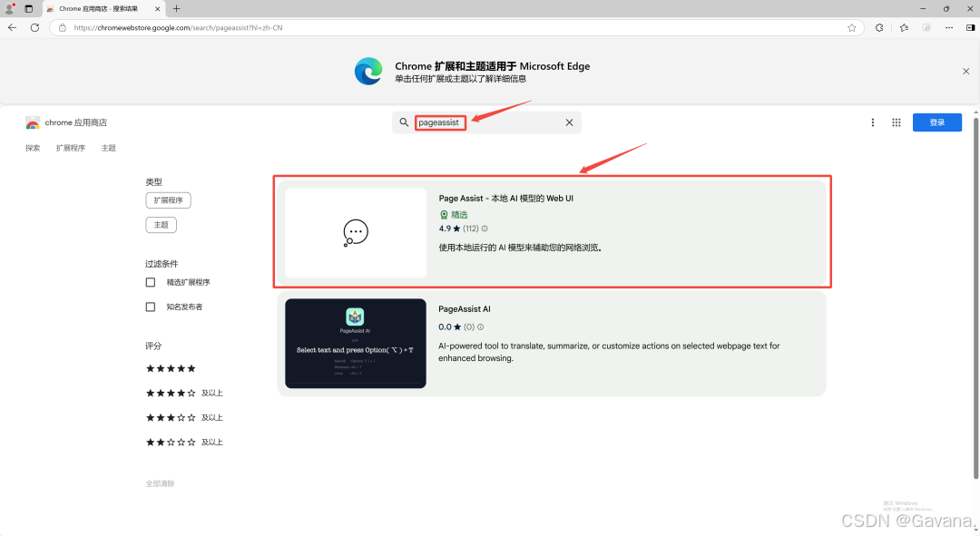Check the 精选扩展程序 checkbox

point(150,282)
